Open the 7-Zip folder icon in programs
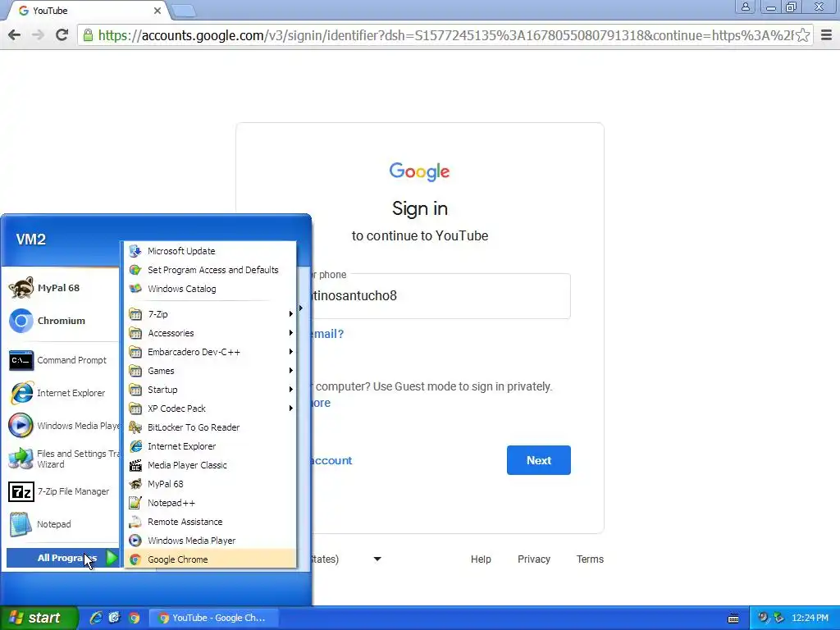 point(135,314)
